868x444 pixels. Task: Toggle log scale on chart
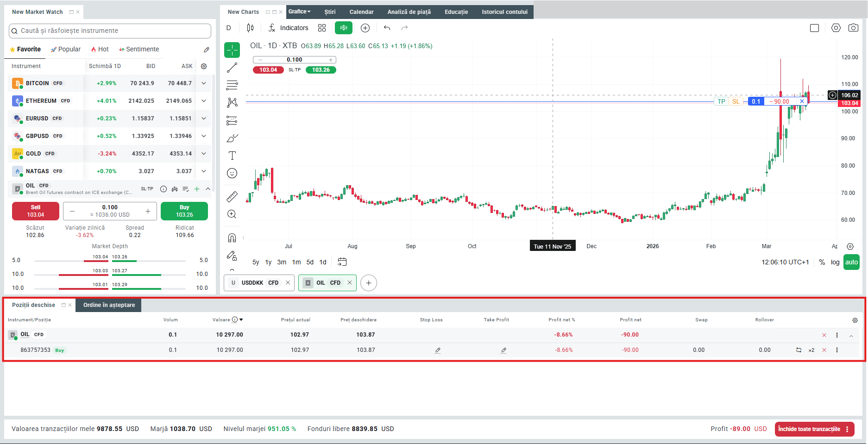[835, 262]
